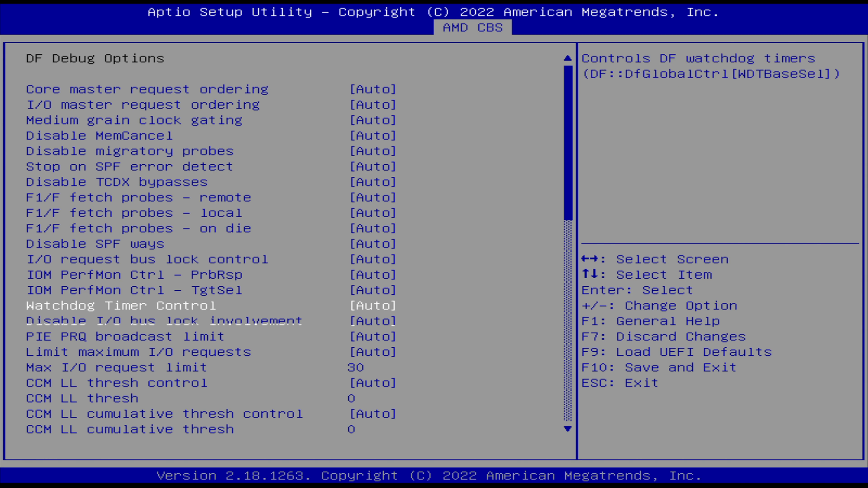This screenshot has width=868, height=488.
Task: Select the 'IOM PerfMon Ctrl - PrbRsp' label
Action: (x=134, y=275)
